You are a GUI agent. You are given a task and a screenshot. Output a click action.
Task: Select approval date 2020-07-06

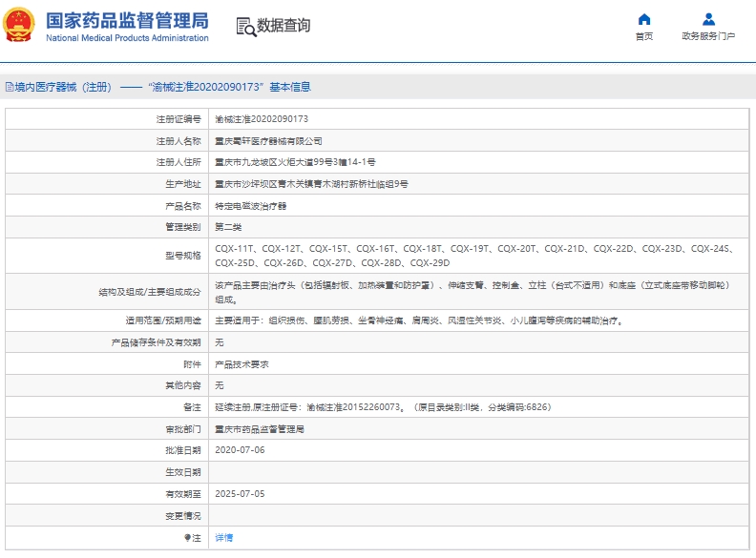[x=240, y=450]
